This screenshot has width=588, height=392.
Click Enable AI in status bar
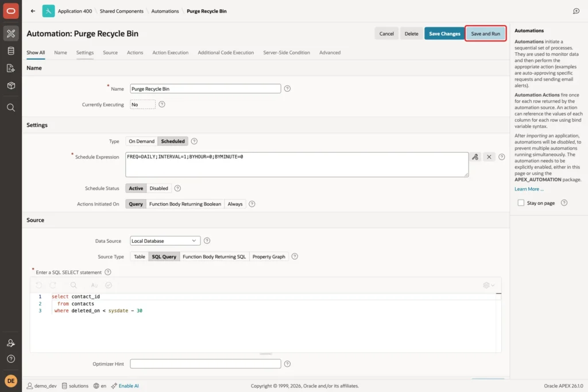(125, 386)
